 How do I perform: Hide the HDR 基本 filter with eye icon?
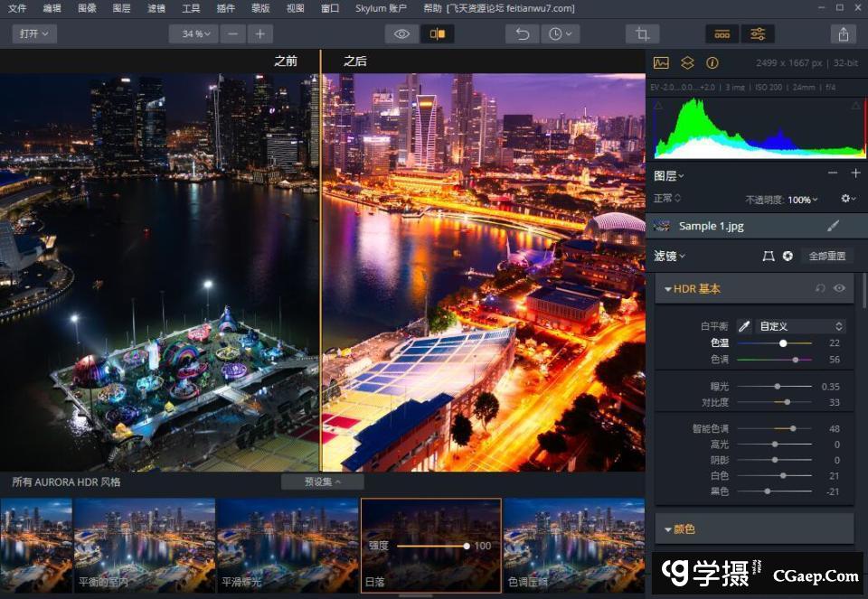pyautogui.click(x=840, y=289)
